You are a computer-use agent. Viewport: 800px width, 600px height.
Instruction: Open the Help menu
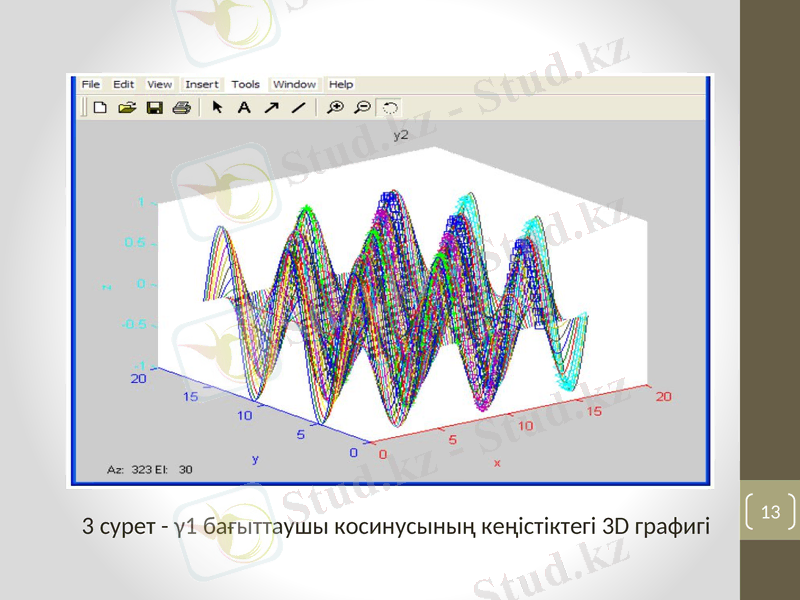[341, 85]
